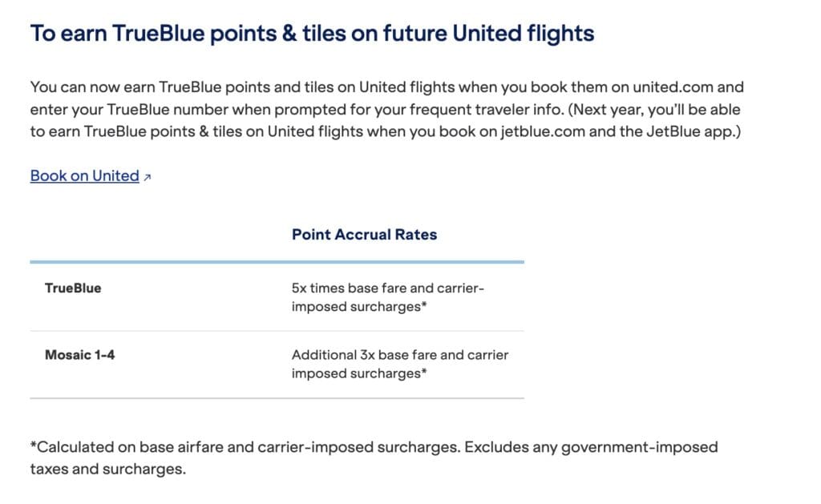Click the blue divider under Point Accrual Rates
Image resolution: width=821 pixels, height=504 pixels.
tap(277, 261)
